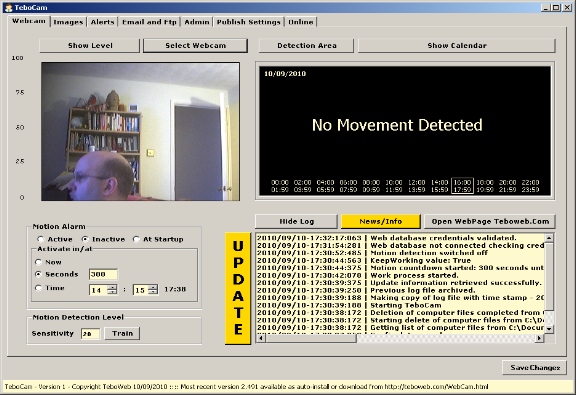
Task: Click the 10/09/2010 date in calendar panel
Action: tap(285, 73)
